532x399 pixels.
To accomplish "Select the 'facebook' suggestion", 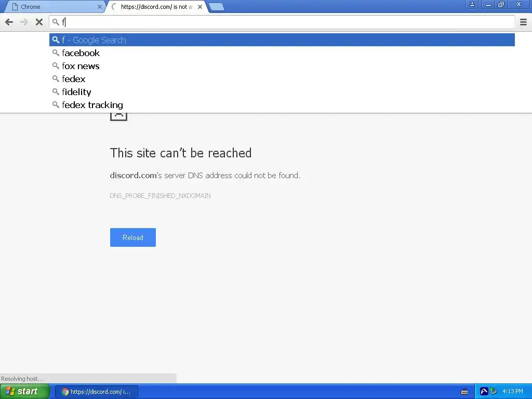I will coord(282,53).
